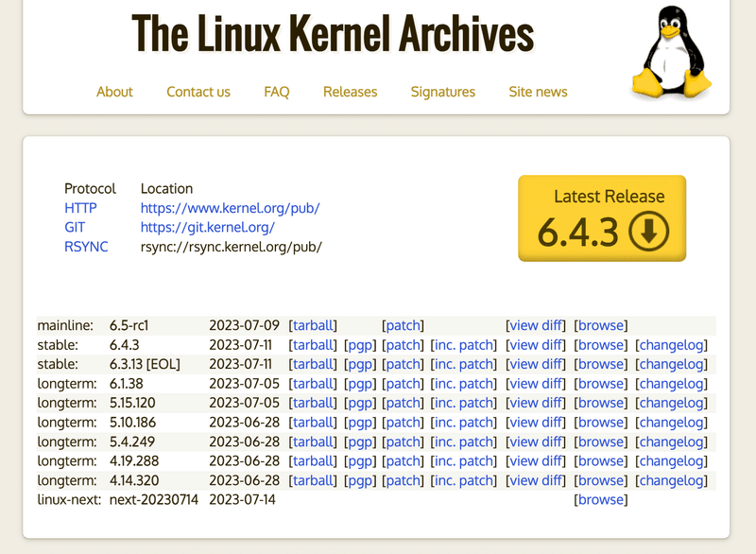
Task: Open pgp for longterm 6.1.38
Action: coord(360,383)
